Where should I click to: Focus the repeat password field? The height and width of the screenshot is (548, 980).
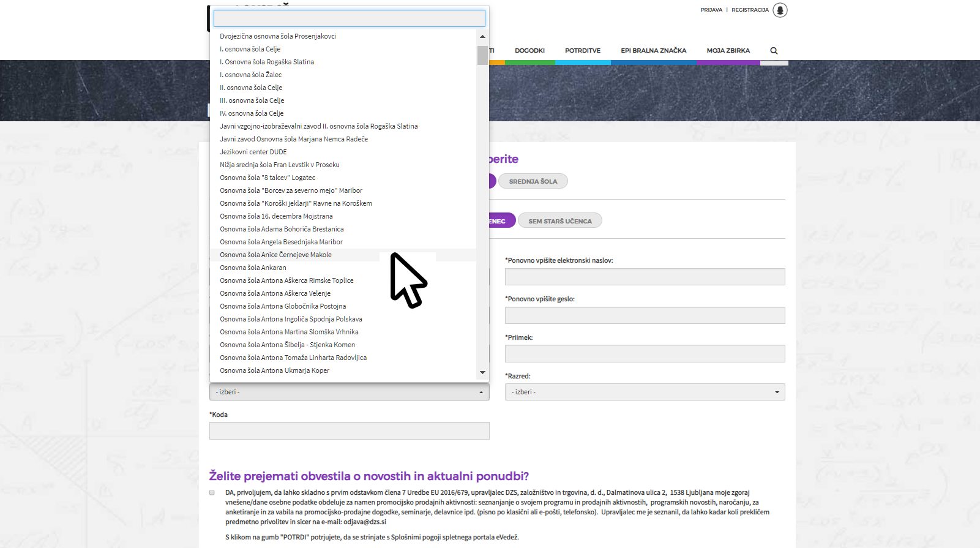coord(645,315)
